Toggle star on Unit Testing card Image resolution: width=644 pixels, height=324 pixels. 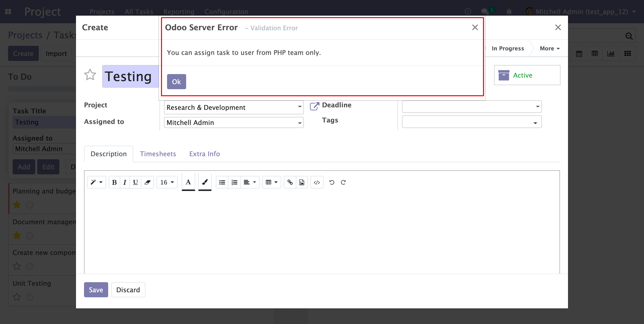click(17, 297)
